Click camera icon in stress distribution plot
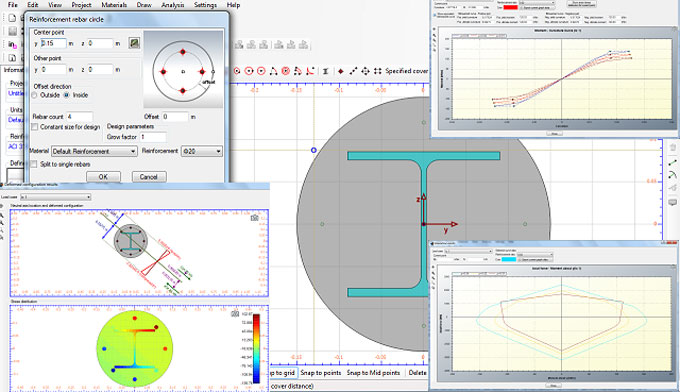680x392 pixels. click(235, 313)
